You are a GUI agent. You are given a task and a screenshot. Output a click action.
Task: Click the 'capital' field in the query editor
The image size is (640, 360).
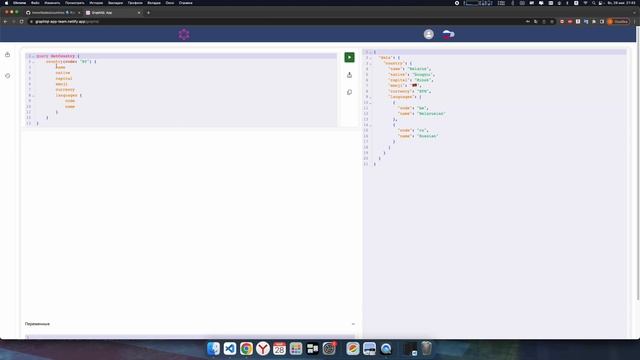[64, 78]
